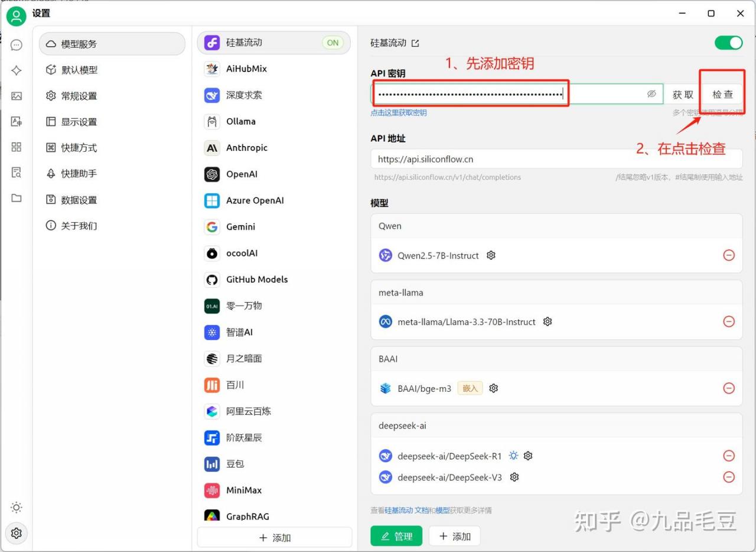Select 智谱AI provider
The width and height of the screenshot is (756, 552).
point(274,332)
